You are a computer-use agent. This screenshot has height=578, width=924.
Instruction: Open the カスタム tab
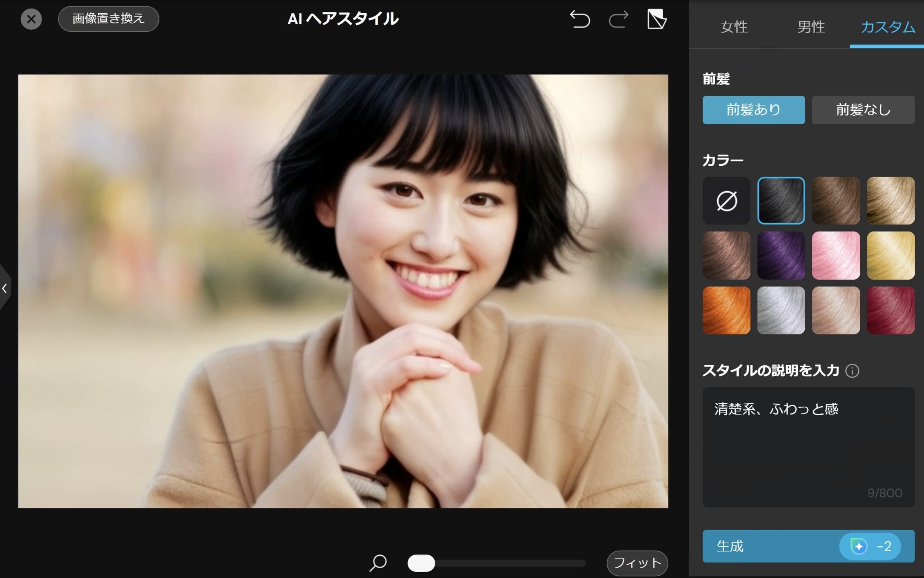886,27
